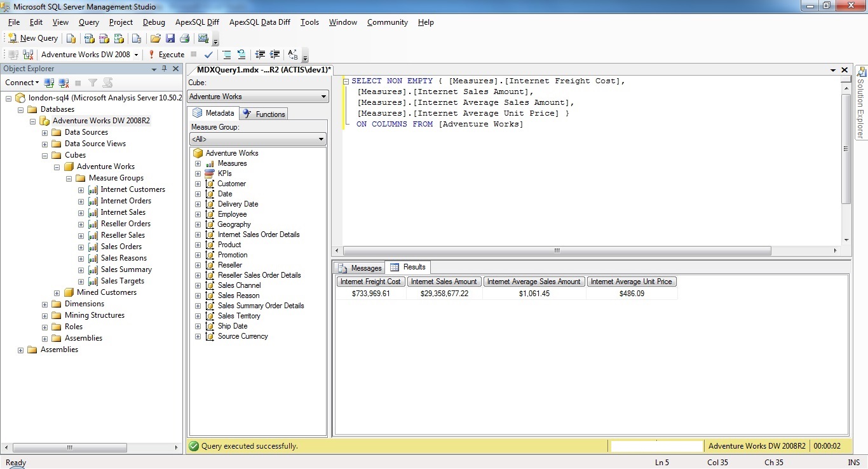Viewport: 868px width, 469px height.
Task: Click the Object Explorer Filter funnel icon
Action: pos(93,83)
